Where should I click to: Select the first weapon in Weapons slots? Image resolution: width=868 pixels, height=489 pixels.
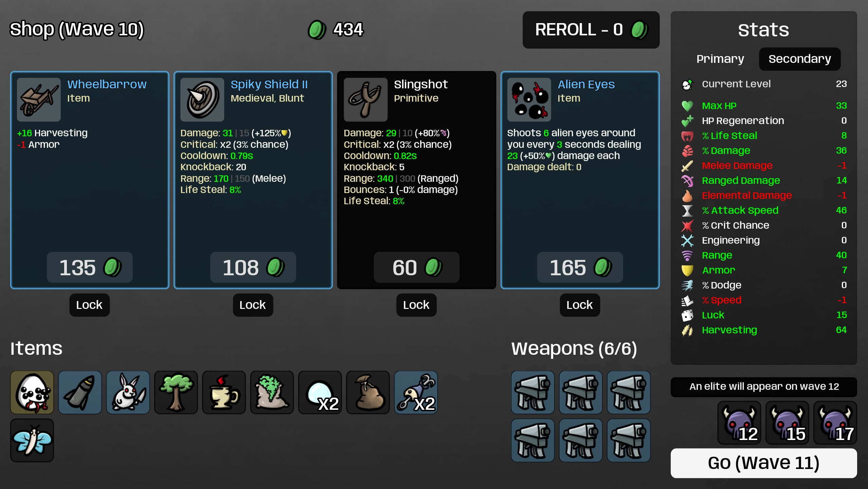pos(533,392)
